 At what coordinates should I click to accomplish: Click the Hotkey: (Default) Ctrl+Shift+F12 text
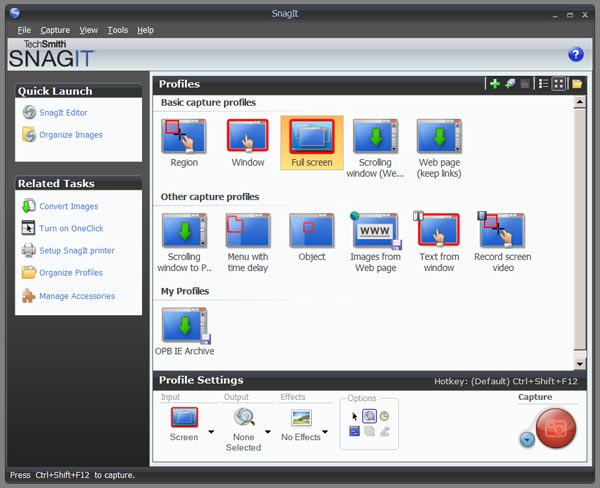click(505, 381)
